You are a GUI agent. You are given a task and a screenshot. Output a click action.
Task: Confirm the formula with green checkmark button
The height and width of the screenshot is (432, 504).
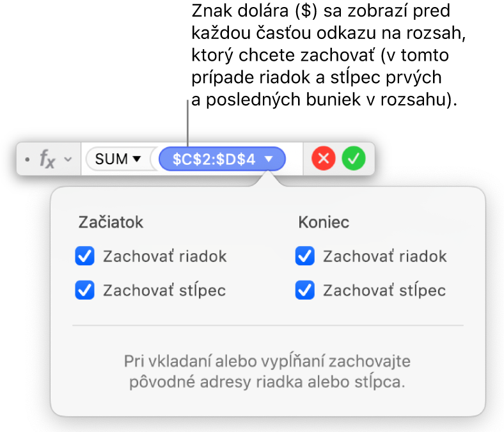(352, 159)
